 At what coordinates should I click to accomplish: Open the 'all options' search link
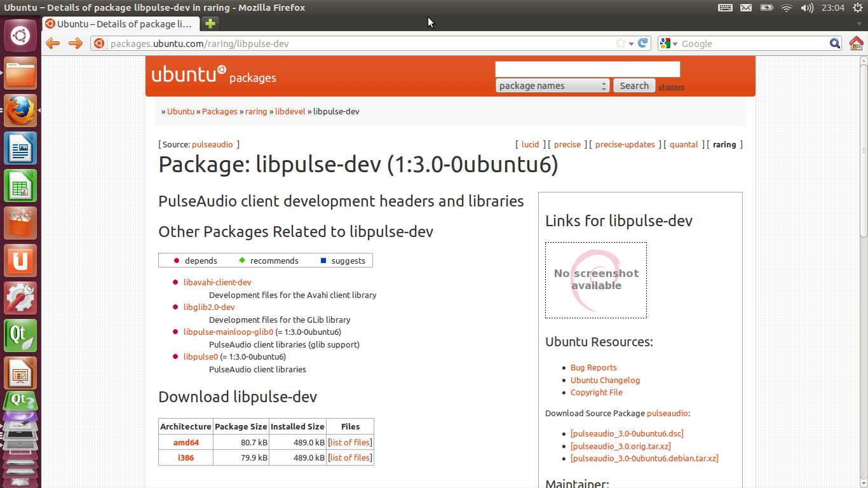click(671, 87)
